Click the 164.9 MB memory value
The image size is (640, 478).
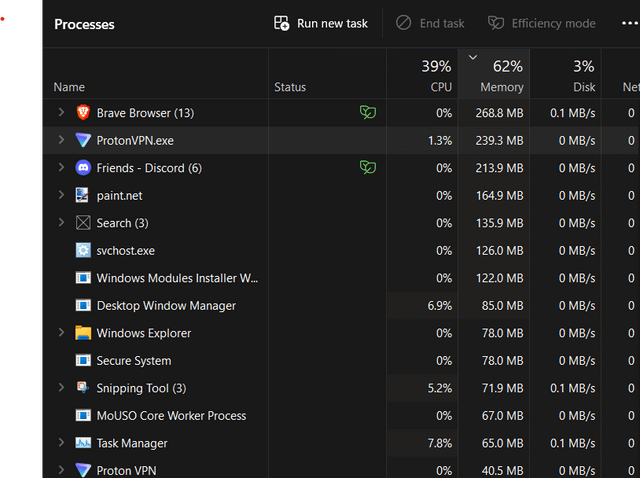(500, 196)
